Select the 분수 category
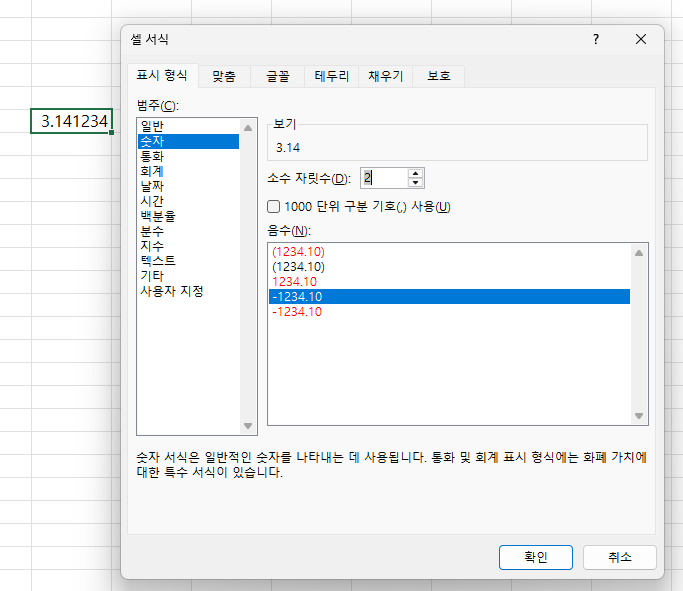The width and height of the screenshot is (683, 591). [189, 231]
